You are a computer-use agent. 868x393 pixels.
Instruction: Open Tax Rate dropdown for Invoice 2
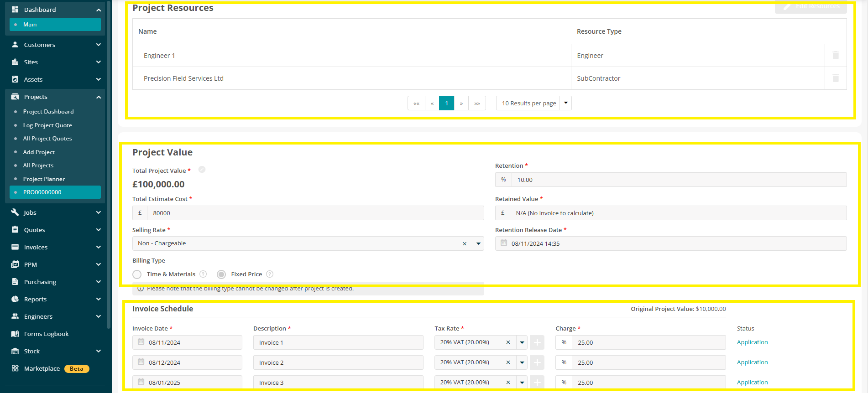[522, 362]
